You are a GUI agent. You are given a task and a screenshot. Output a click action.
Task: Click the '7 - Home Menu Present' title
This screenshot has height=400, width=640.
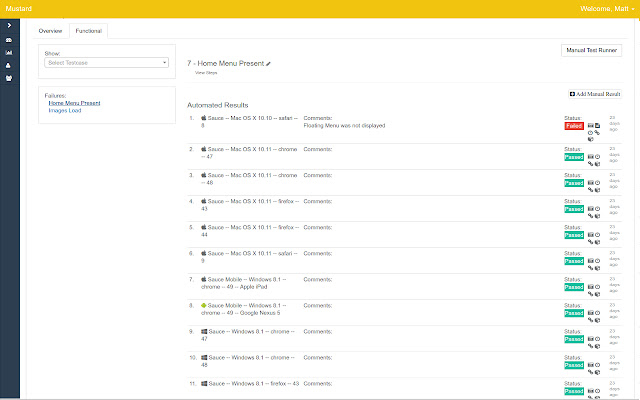click(225, 64)
